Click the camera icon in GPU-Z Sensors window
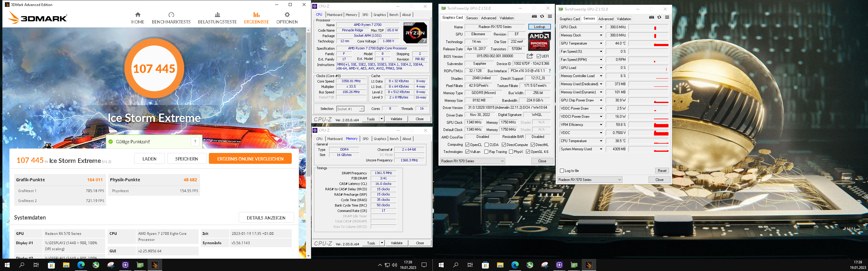This screenshot has height=271, width=868. coord(651,17)
